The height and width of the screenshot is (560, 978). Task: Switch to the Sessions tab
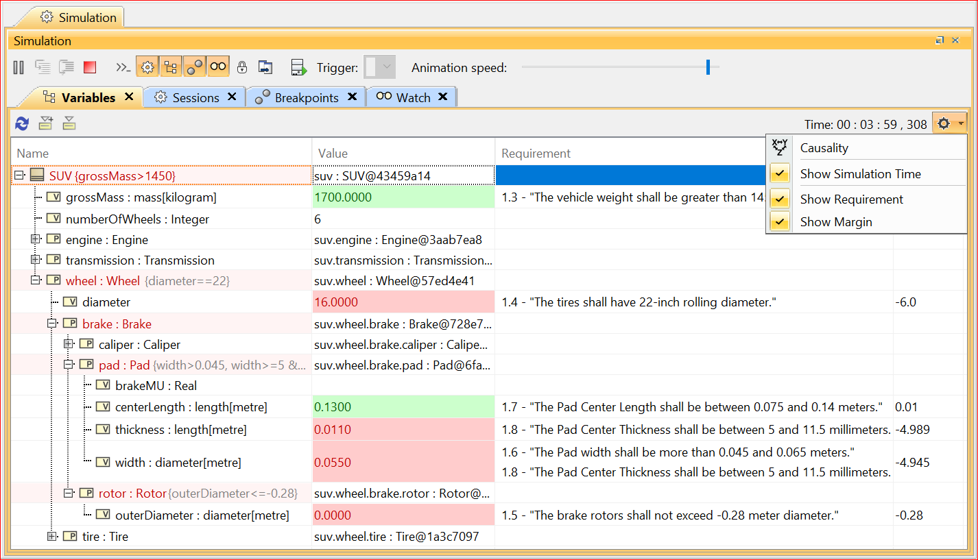point(195,97)
